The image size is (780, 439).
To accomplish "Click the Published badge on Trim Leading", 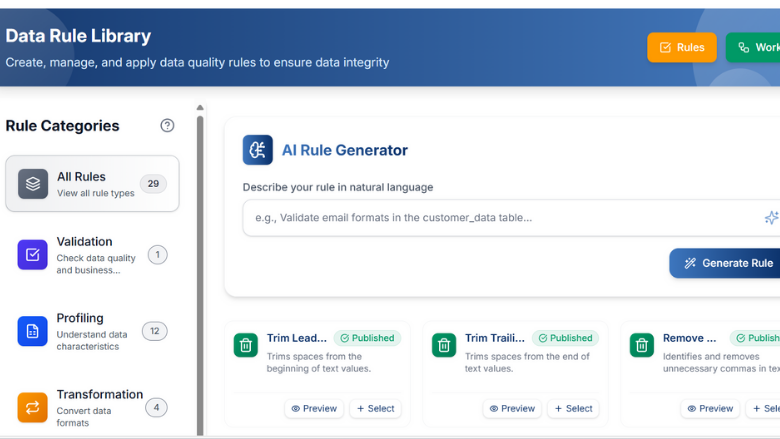I will coord(367,338).
